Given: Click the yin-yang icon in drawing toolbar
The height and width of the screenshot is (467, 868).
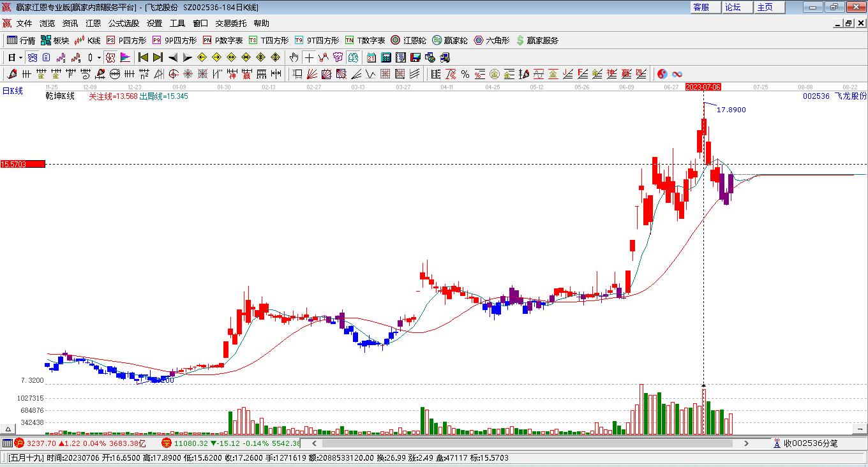Looking at the screenshot, I should [662, 74].
